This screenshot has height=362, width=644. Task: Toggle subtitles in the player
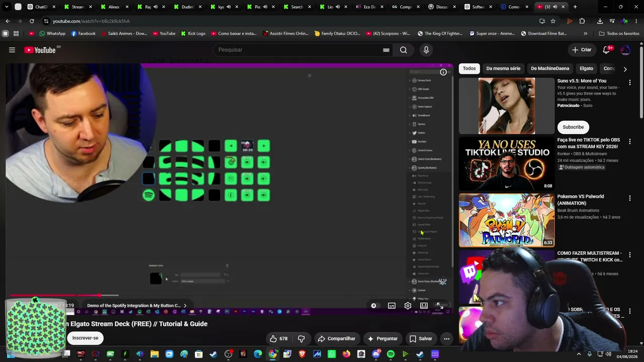391,306
